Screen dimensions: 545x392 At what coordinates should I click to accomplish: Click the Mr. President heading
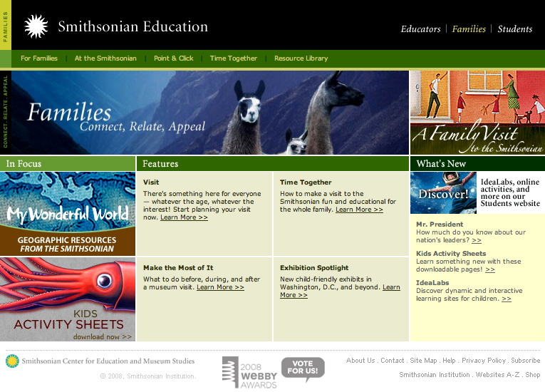(x=440, y=225)
